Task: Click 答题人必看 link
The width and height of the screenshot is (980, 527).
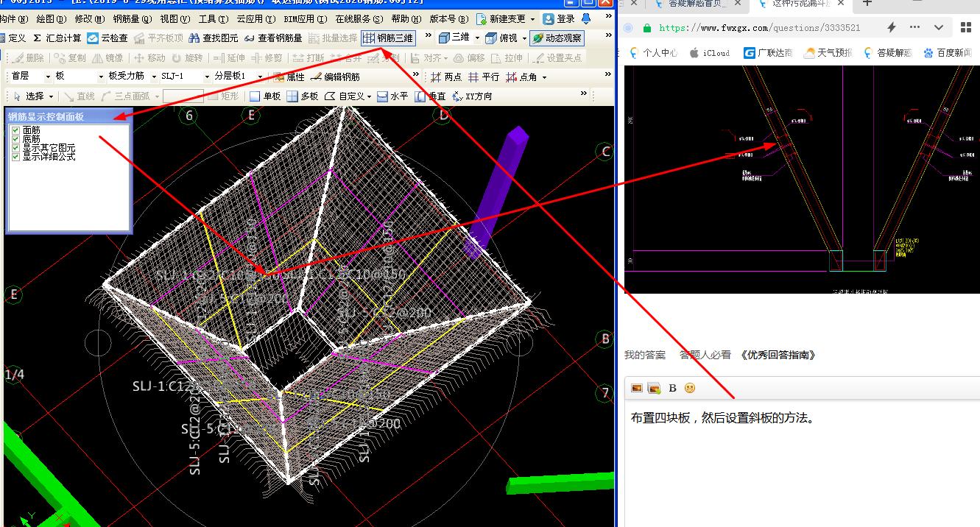Action: pos(705,355)
